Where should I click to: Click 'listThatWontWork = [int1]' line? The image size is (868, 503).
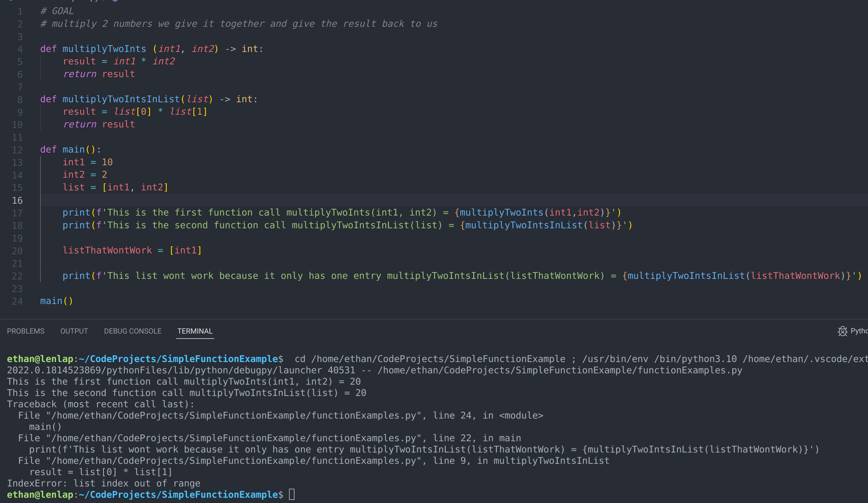pos(132,250)
